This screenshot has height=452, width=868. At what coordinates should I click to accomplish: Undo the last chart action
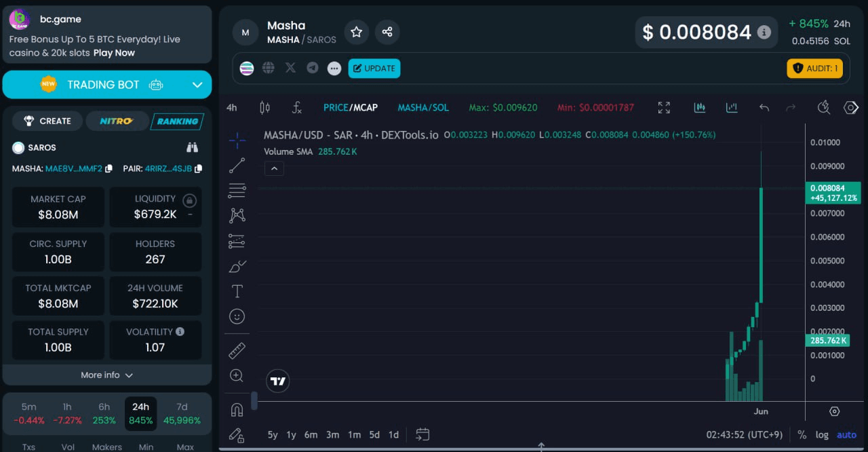pyautogui.click(x=764, y=107)
